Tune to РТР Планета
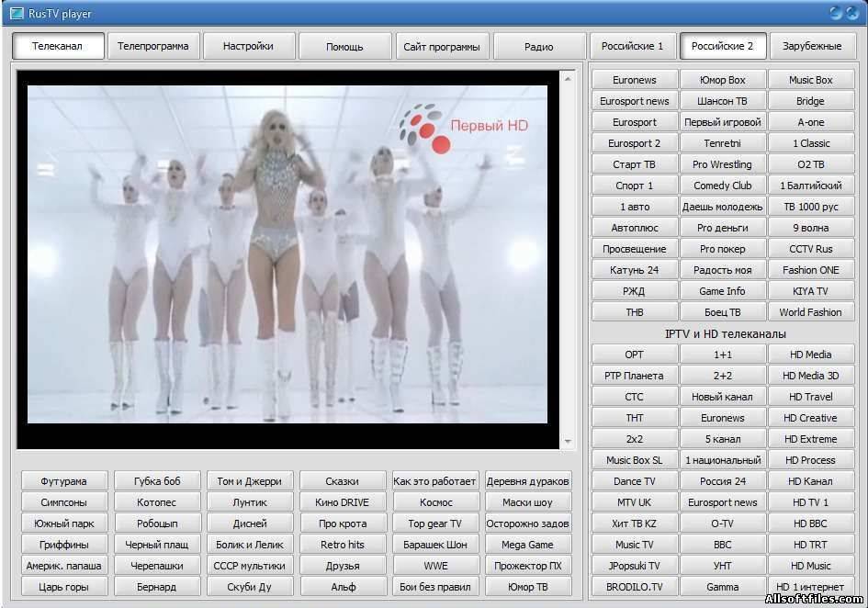The height and width of the screenshot is (608, 868). click(635, 376)
